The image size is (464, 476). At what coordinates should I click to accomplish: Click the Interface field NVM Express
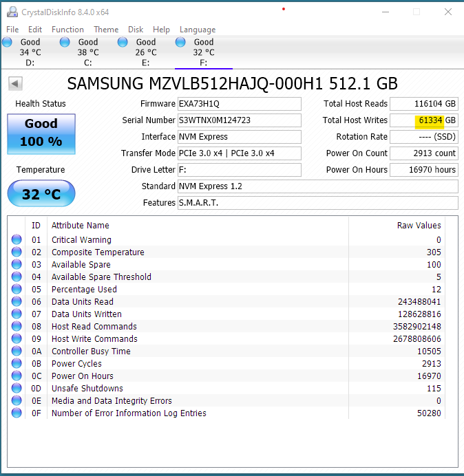(x=240, y=137)
